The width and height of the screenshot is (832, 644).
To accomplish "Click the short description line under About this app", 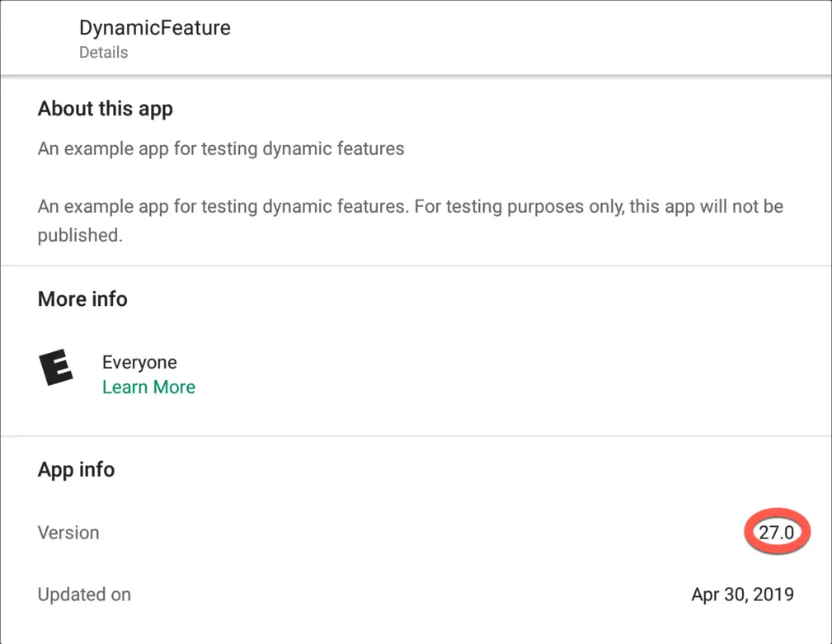I will coord(221,149).
